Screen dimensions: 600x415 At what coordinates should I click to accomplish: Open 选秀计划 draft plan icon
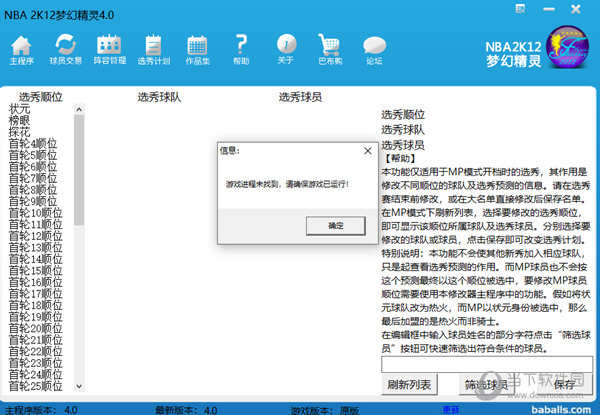click(x=153, y=50)
